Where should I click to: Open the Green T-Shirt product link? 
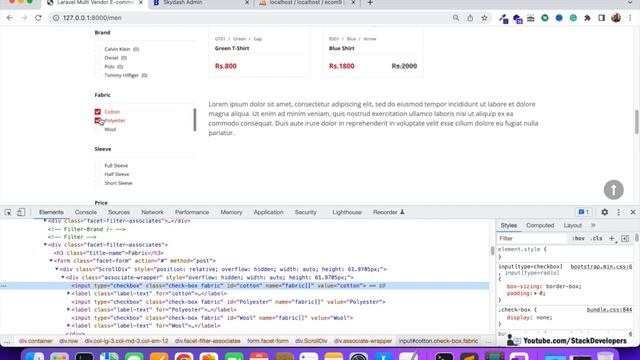pyautogui.click(x=232, y=48)
